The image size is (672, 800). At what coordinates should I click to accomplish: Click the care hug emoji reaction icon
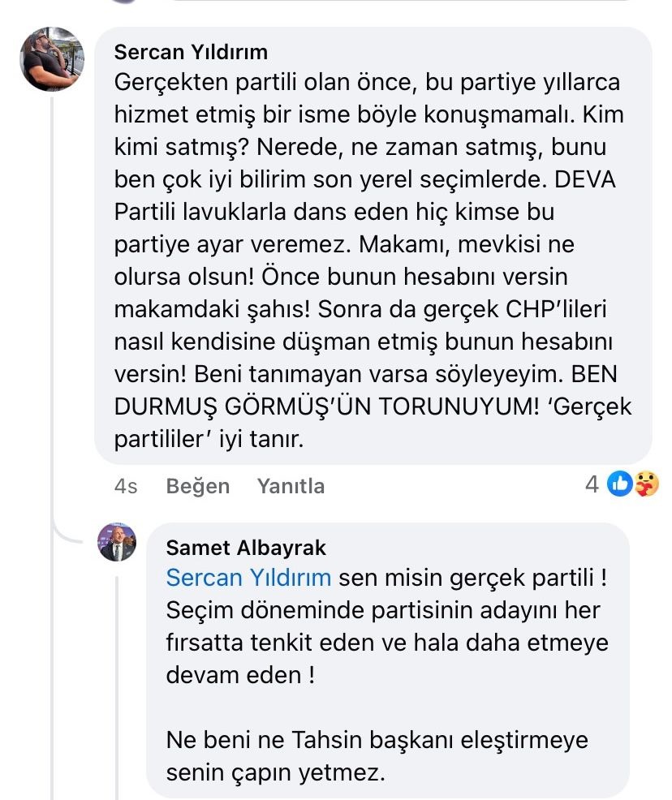point(646,484)
